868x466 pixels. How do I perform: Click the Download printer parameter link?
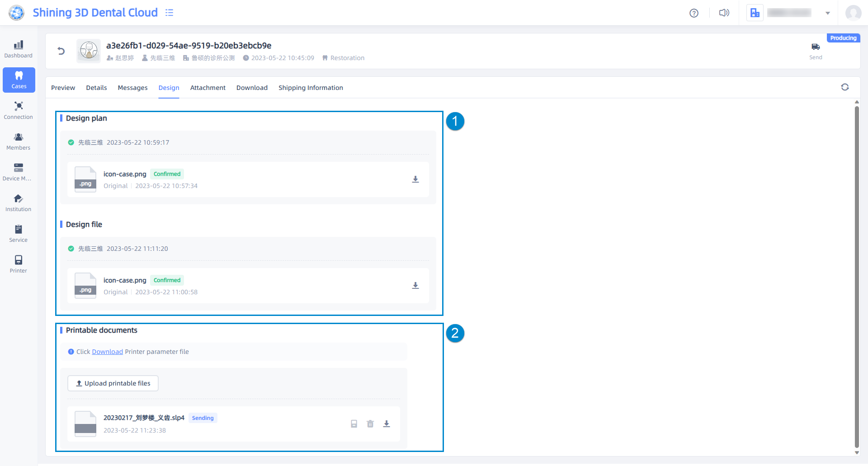(107, 352)
